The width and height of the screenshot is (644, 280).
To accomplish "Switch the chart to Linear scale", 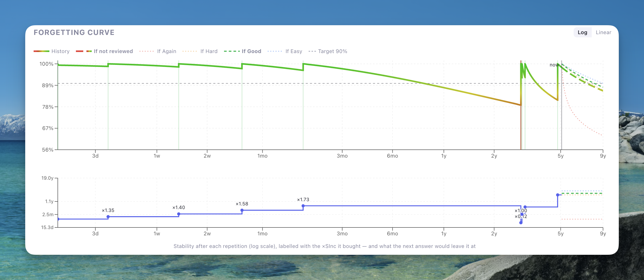I will click(x=603, y=32).
